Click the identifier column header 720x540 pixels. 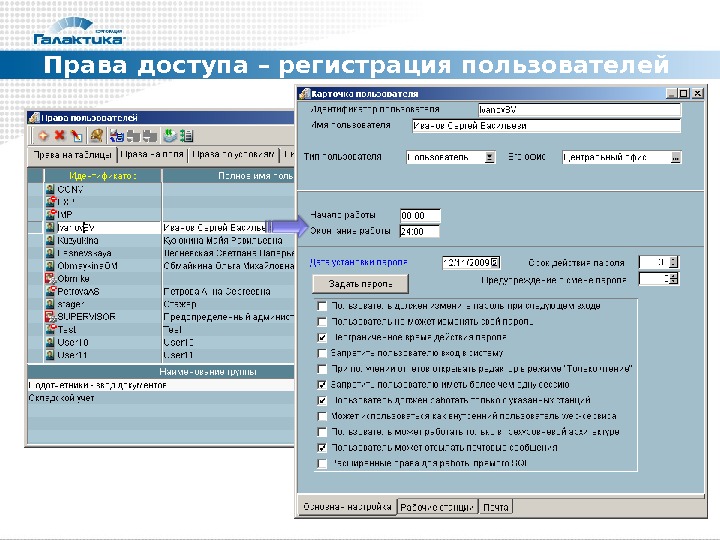[x=103, y=176]
